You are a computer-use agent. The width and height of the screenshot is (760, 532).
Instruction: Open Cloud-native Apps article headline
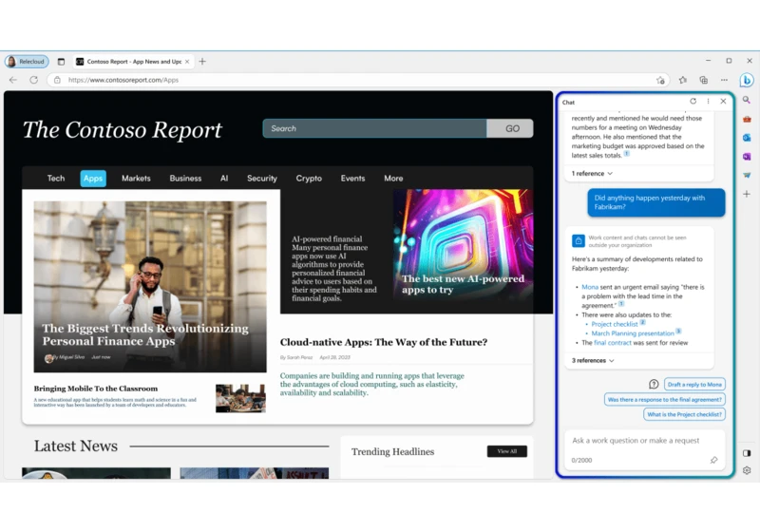[x=384, y=342]
